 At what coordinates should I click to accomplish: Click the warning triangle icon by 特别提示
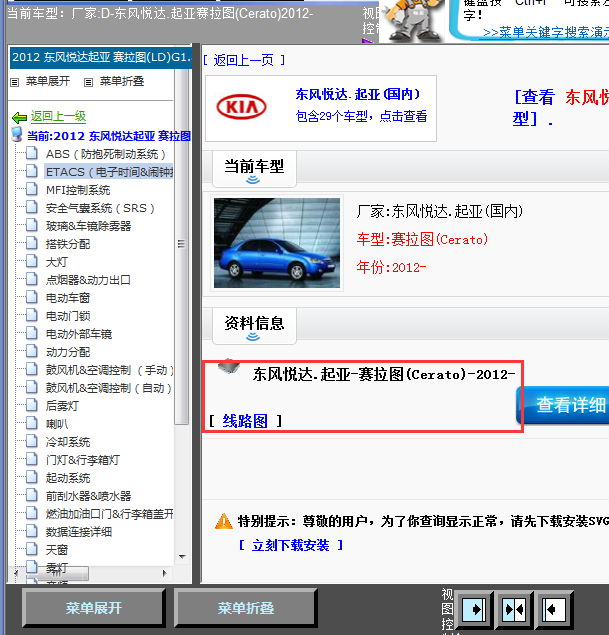coord(224,521)
